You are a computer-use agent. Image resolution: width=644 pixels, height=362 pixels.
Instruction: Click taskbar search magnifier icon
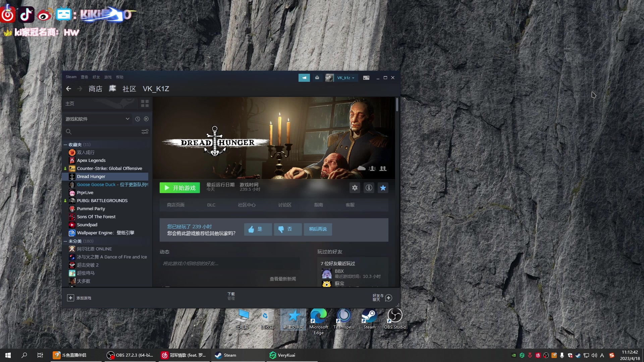(x=24, y=355)
